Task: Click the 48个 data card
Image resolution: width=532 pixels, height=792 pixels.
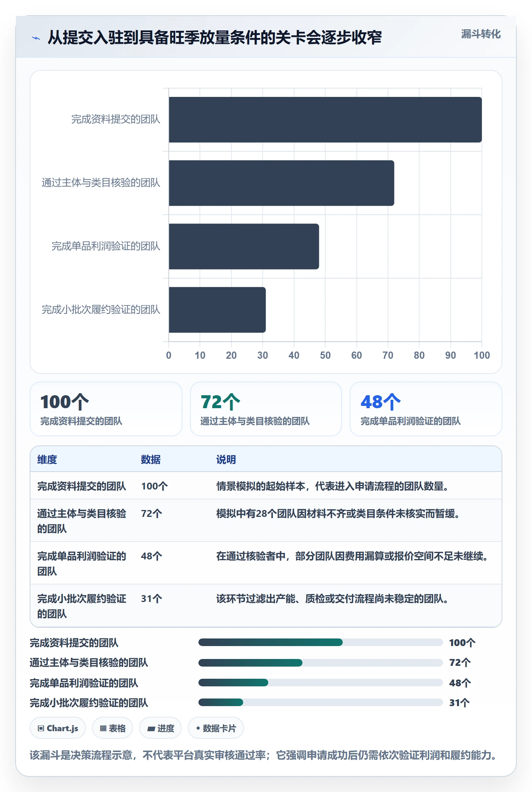Action: point(426,409)
